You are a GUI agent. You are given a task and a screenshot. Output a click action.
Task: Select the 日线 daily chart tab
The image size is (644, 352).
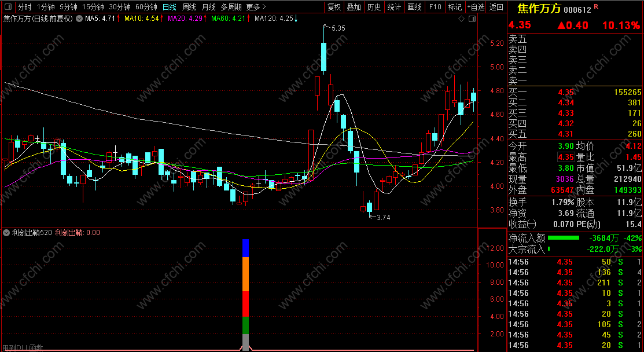click(x=169, y=7)
